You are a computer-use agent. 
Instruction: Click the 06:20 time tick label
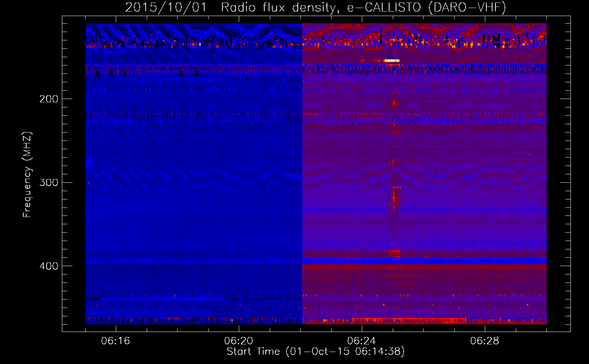239,341
